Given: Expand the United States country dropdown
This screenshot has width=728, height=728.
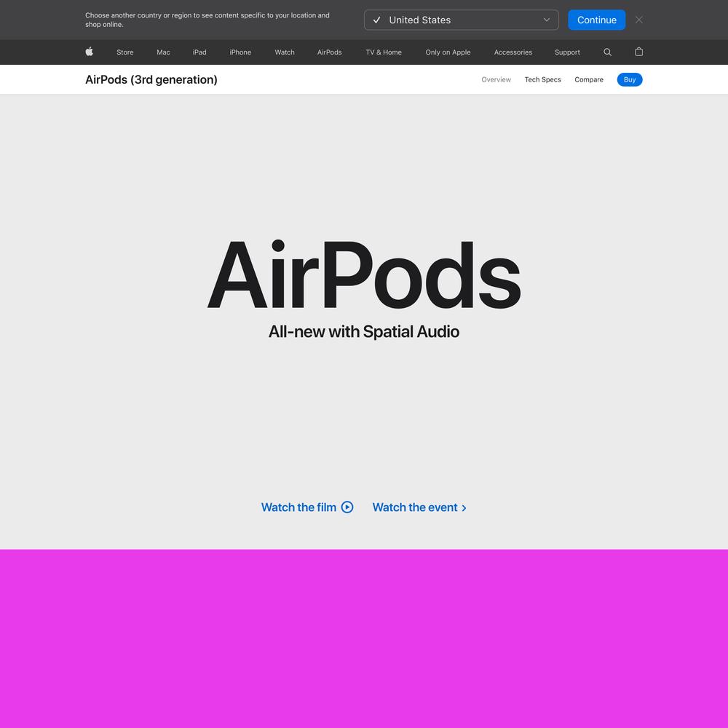Looking at the screenshot, I should [x=461, y=20].
